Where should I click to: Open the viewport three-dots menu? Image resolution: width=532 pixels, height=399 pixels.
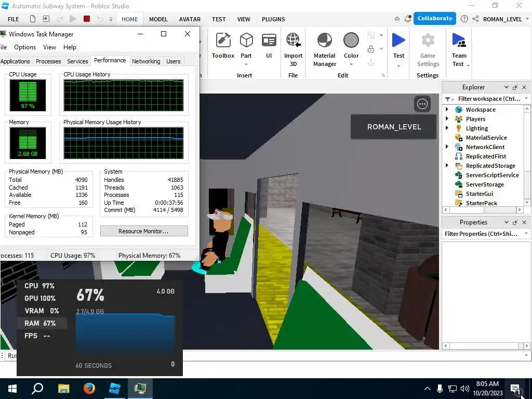422,104
